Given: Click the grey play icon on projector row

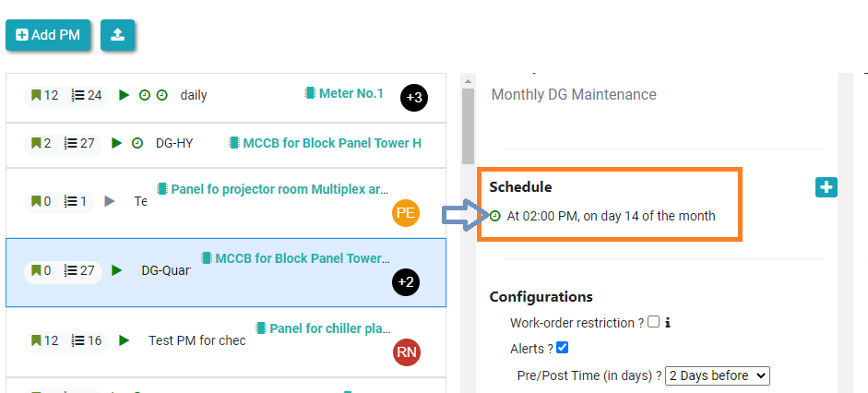Looking at the screenshot, I should 111,201.
